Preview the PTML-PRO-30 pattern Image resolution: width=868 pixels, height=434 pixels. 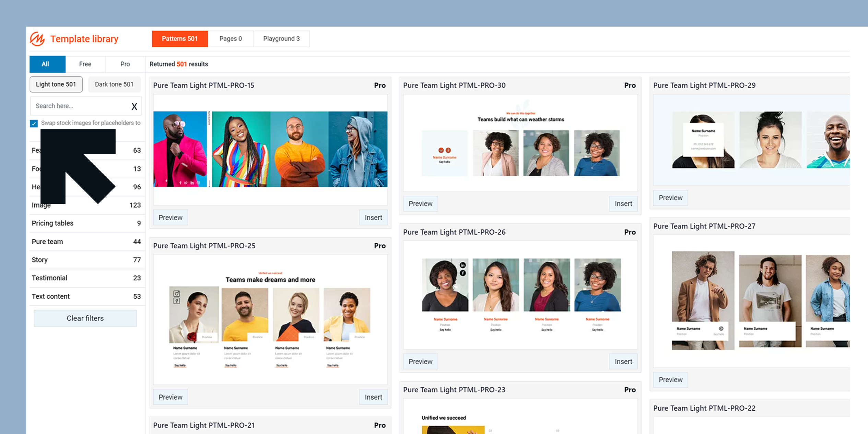coord(420,204)
